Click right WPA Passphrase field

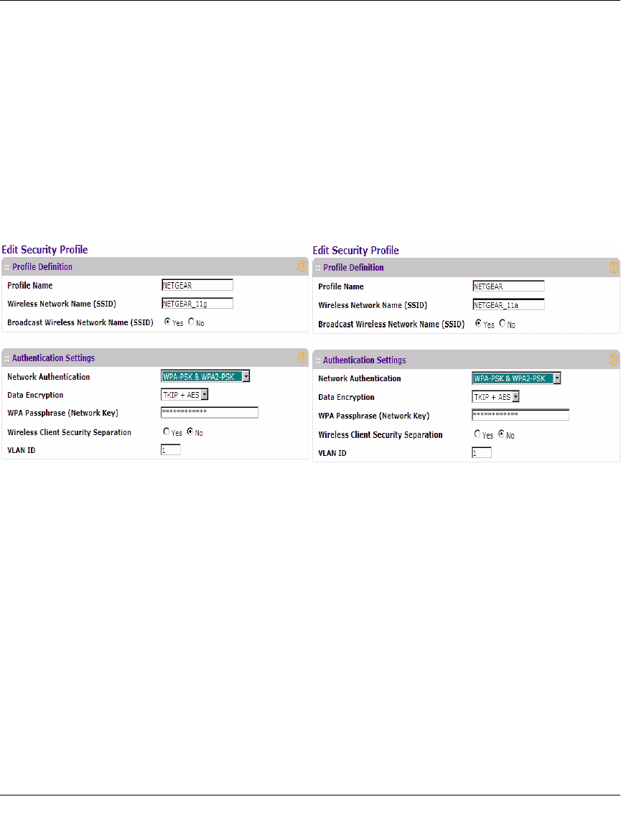pyautogui.click(x=520, y=415)
